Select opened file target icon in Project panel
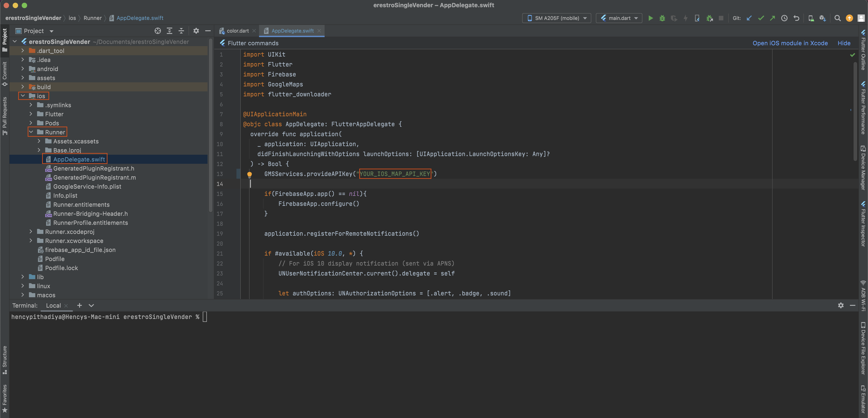 (x=157, y=31)
